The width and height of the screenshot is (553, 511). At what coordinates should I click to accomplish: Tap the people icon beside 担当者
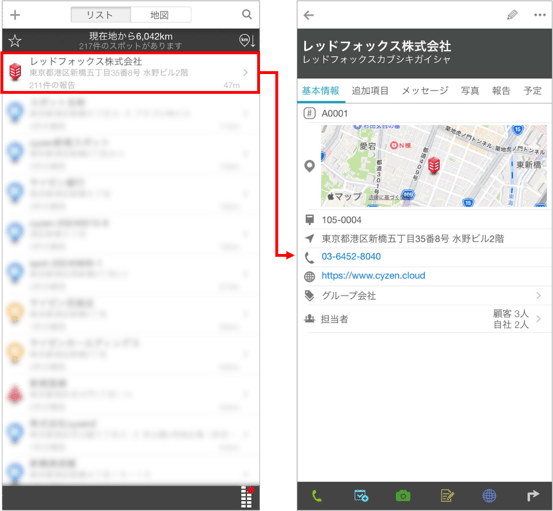[310, 319]
